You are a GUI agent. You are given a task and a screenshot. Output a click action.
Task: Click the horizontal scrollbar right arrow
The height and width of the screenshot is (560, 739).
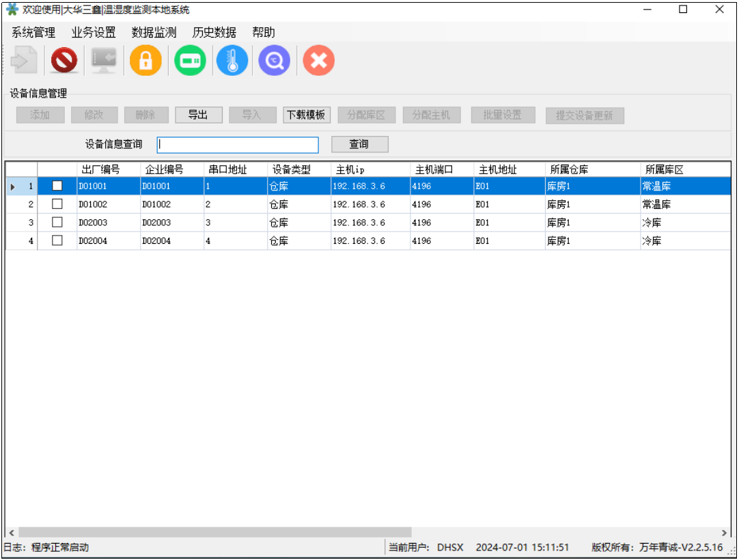(x=725, y=532)
